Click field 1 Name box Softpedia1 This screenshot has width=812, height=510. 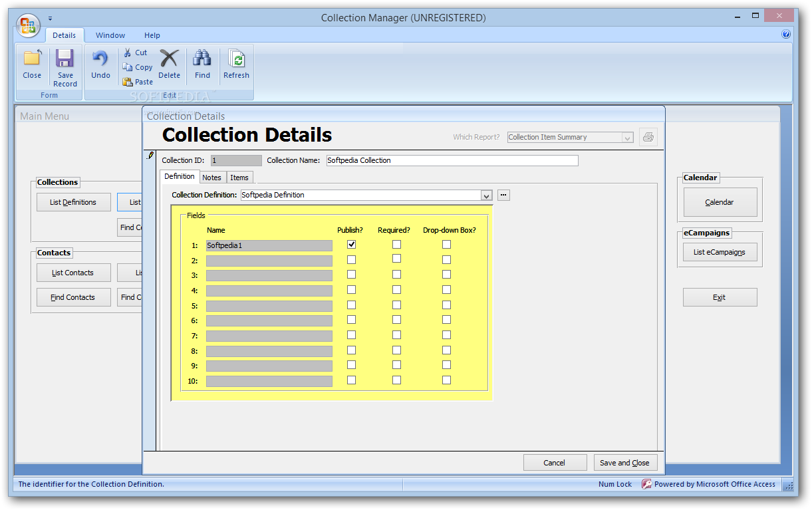tap(269, 245)
